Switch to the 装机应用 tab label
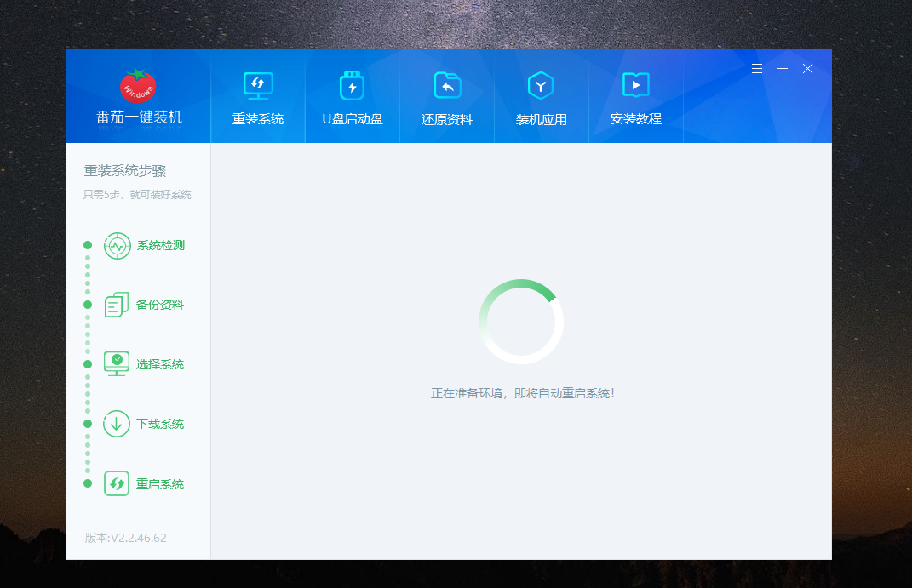The image size is (912, 588). 542,120
